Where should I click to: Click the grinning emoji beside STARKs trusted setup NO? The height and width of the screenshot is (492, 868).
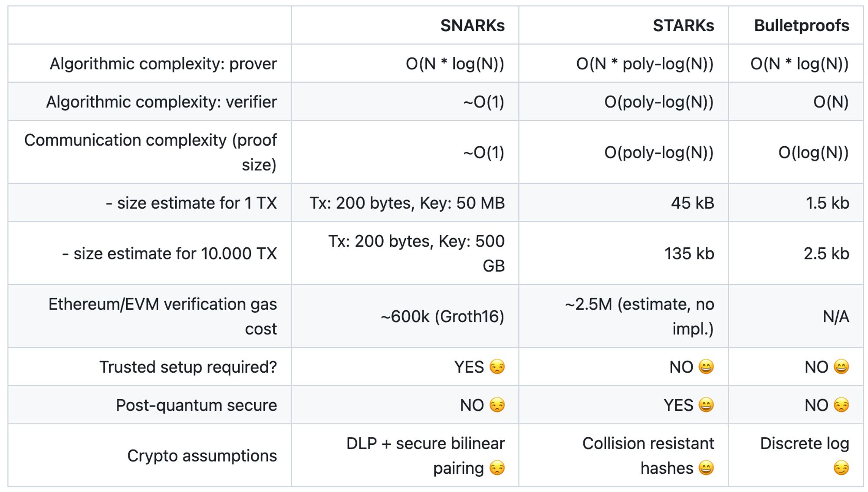pyautogui.click(x=706, y=367)
